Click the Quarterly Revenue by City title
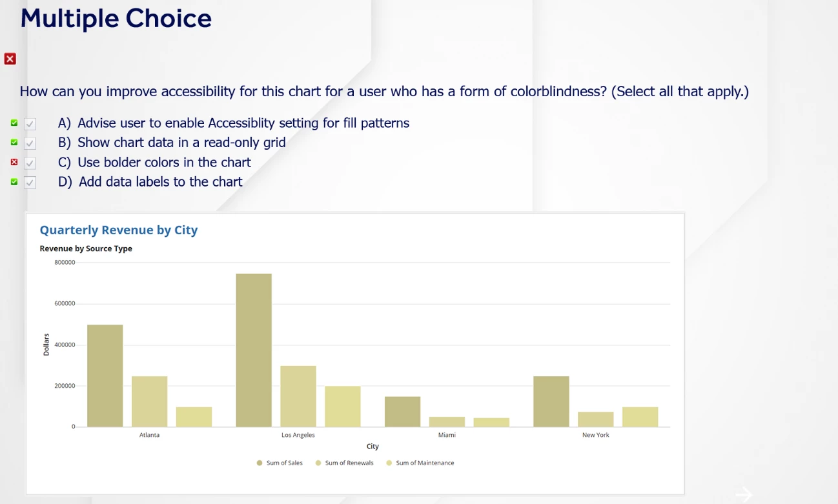The width and height of the screenshot is (838, 504). 119,230
